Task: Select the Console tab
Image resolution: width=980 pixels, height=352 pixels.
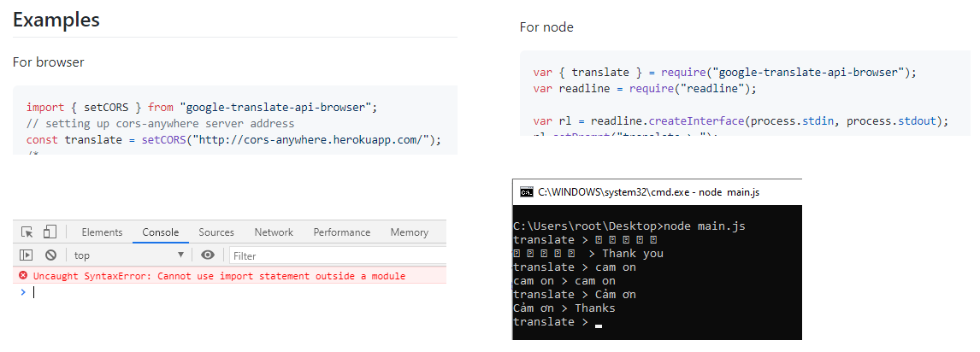Action: 161,232
